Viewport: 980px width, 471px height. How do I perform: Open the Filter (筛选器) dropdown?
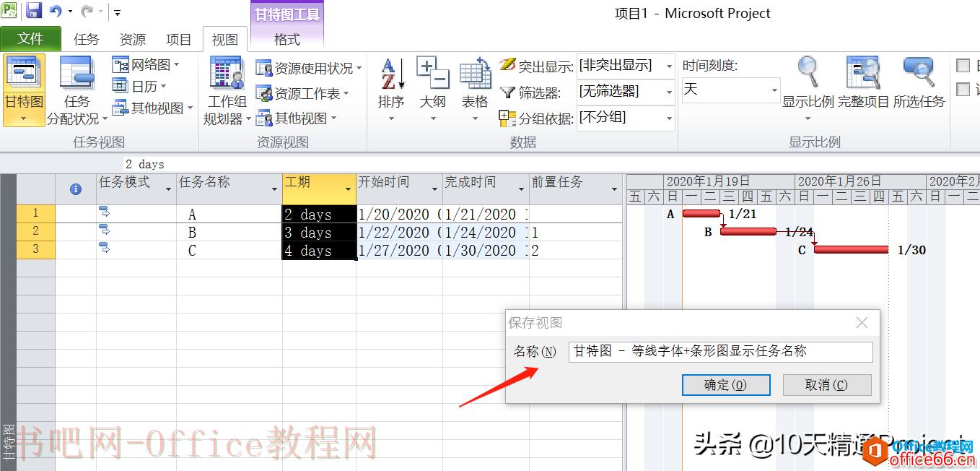[669, 92]
